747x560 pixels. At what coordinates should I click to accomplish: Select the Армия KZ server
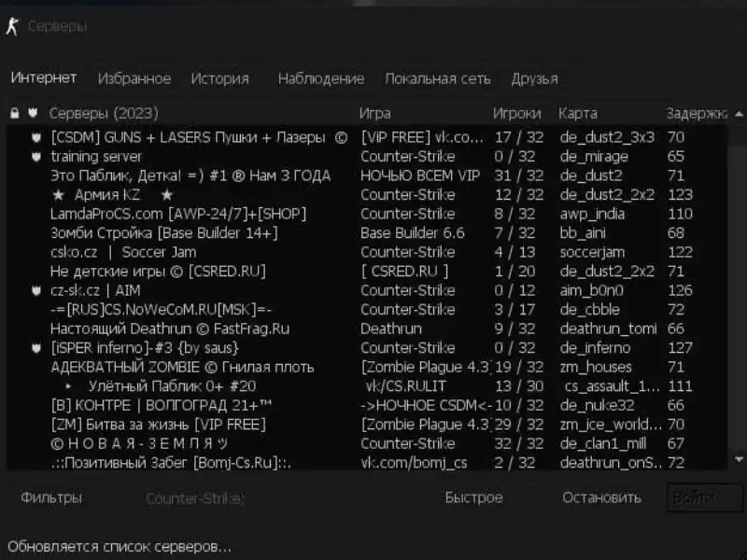(367, 195)
